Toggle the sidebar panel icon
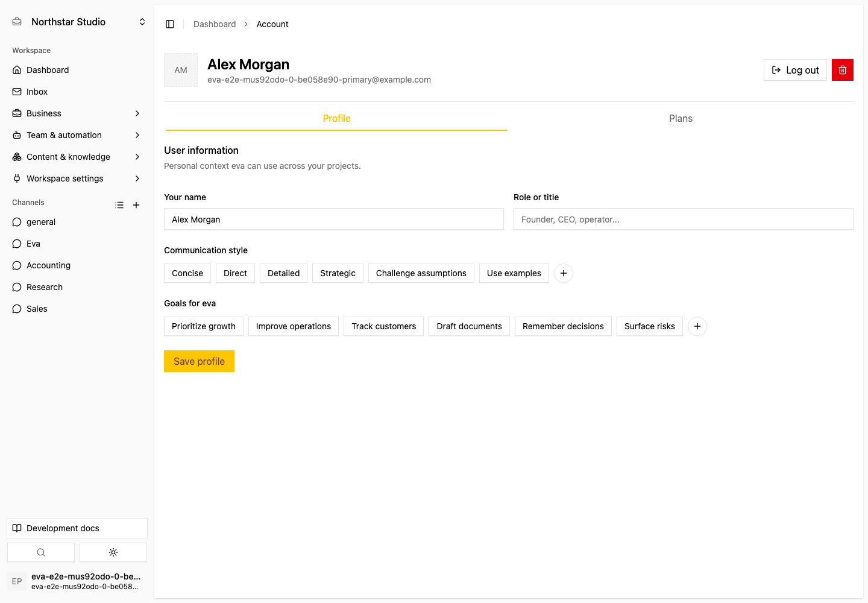Image resolution: width=868 pixels, height=603 pixels. tap(170, 24)
